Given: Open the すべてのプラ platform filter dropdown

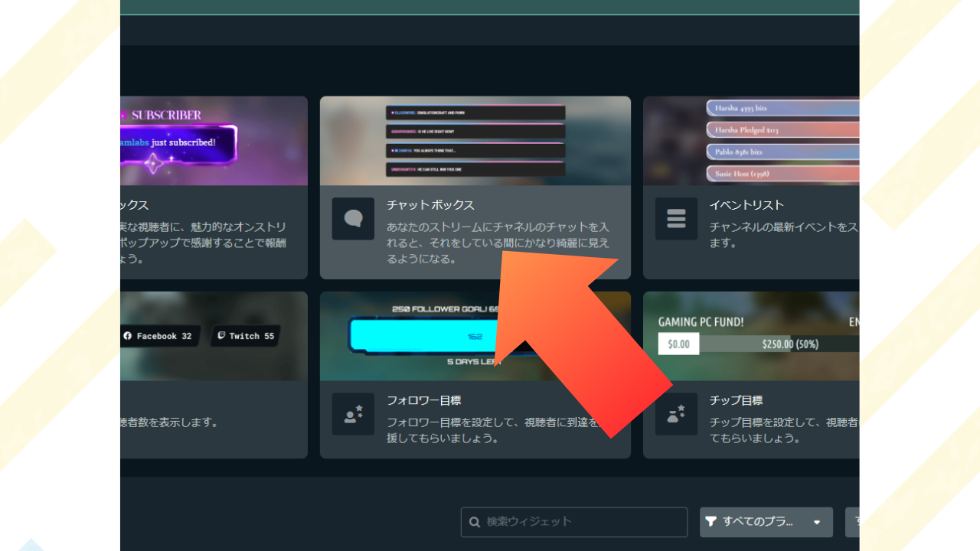Looking at the screenshot, I should [766, 522].
